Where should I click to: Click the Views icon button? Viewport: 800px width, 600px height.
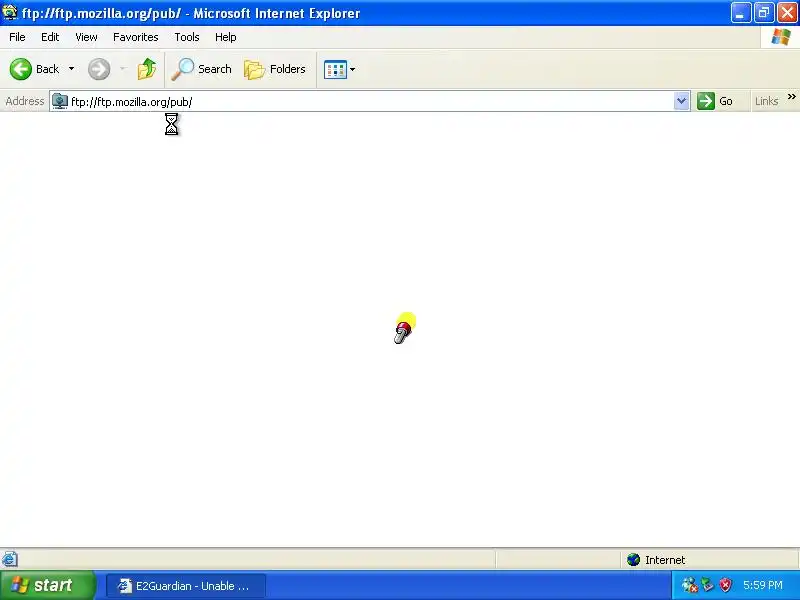pyautogui.click(x=335, y=69)
